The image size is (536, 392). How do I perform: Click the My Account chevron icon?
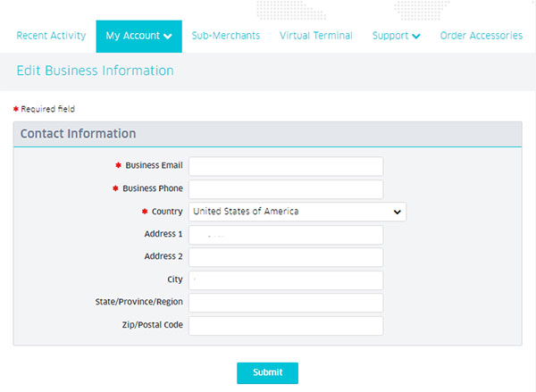[168, 37]
